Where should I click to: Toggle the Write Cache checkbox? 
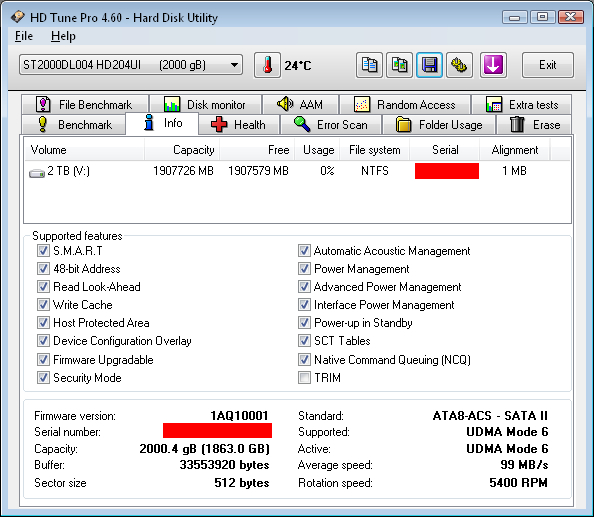tap(43, 305)
